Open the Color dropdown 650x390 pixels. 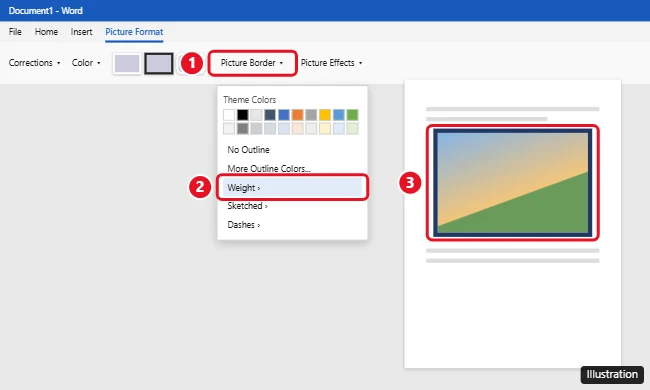point(86,63)
